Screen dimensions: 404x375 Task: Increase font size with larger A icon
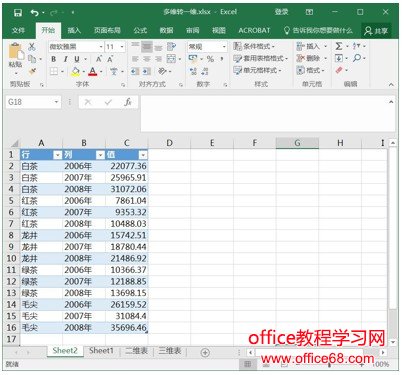tap(99, 59)
